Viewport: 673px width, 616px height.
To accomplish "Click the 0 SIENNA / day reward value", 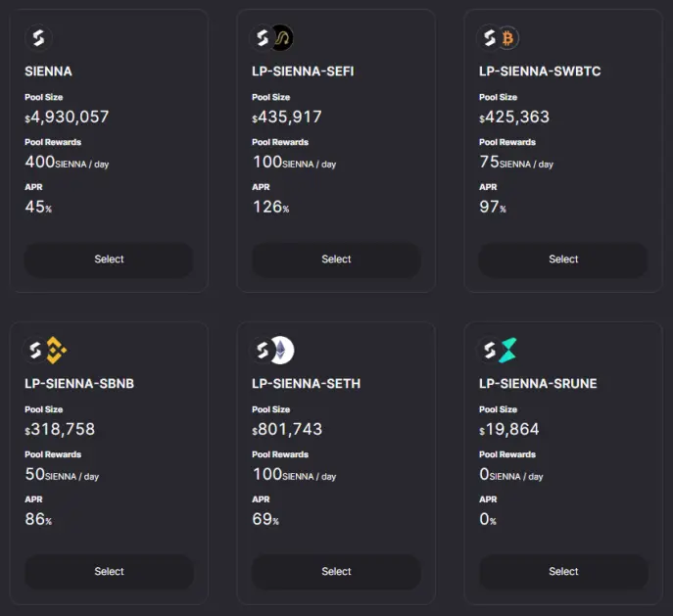I will (511, 474).
